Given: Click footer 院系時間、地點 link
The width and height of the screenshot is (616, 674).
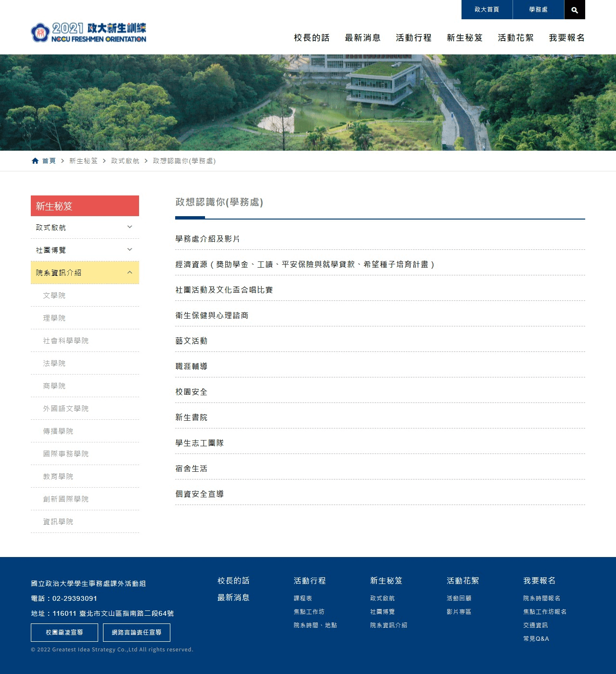Looking at the screenshot, I should [315, 625].
